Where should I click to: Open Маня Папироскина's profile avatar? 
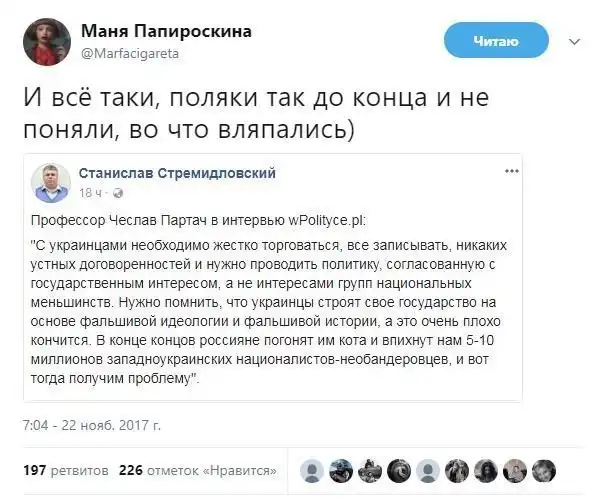pos(46,41)
